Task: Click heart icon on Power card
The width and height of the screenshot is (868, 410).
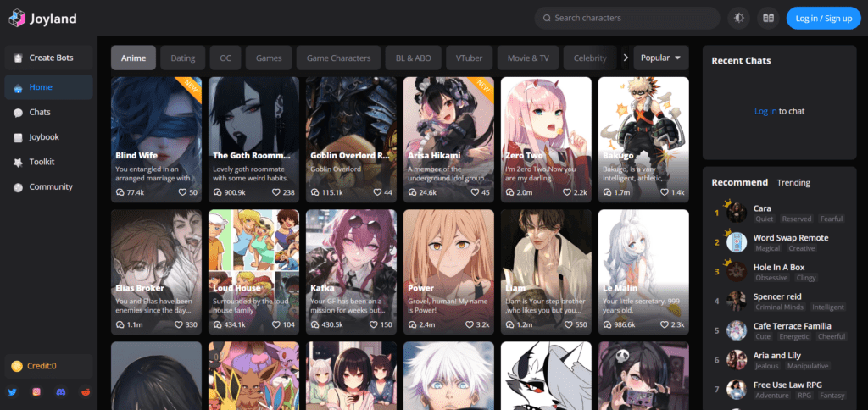Action: [x=470, y=324]
